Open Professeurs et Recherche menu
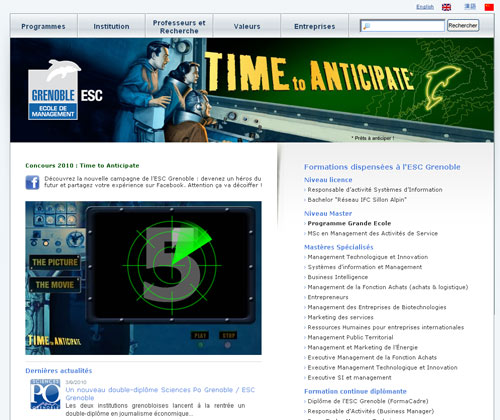 (x=179, y=27)
